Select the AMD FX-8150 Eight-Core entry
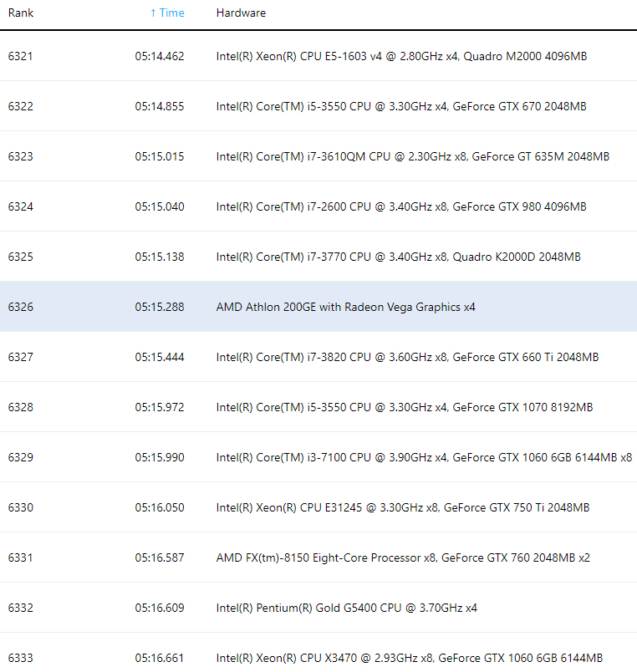The image size is (637, 672). click(403, 557)
